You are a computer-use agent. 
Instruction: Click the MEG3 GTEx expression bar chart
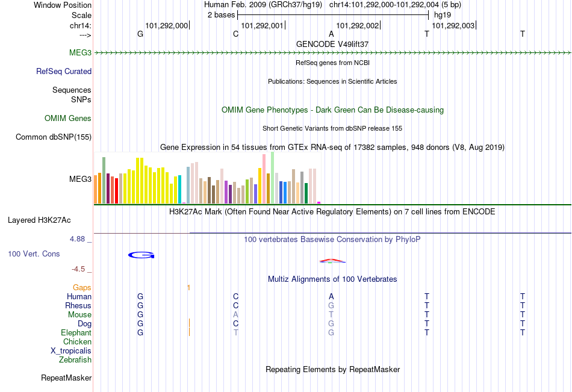pos(207,178)
